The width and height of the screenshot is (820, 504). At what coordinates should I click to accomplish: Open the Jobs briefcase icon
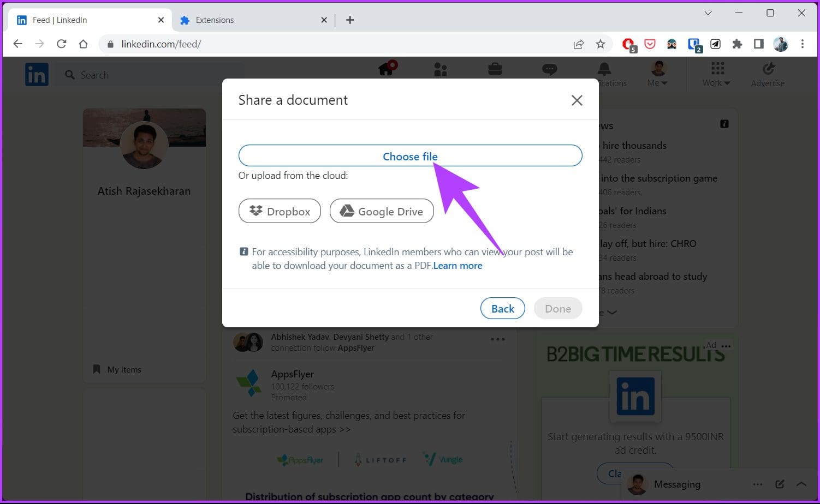495,69
